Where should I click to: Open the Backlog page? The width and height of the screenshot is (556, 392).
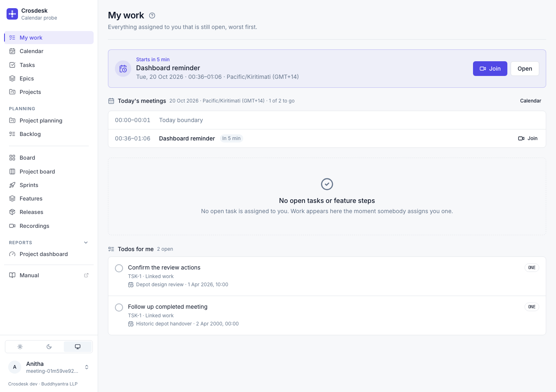(49, 134)
